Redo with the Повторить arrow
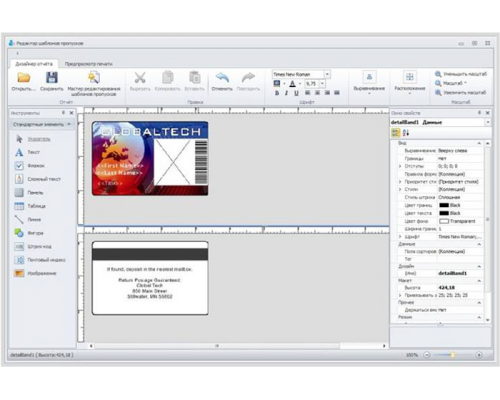Screen dimensions: 500x400 point(248,78)
